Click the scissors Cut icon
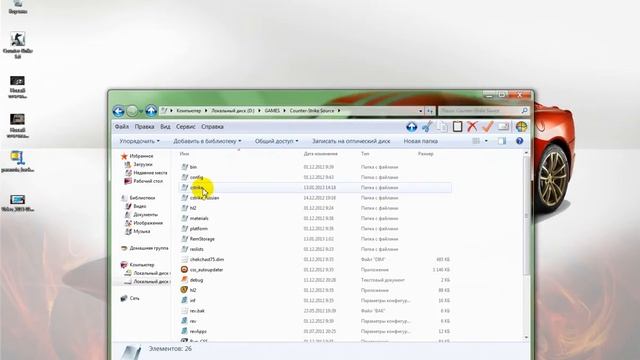 (427, 127)
